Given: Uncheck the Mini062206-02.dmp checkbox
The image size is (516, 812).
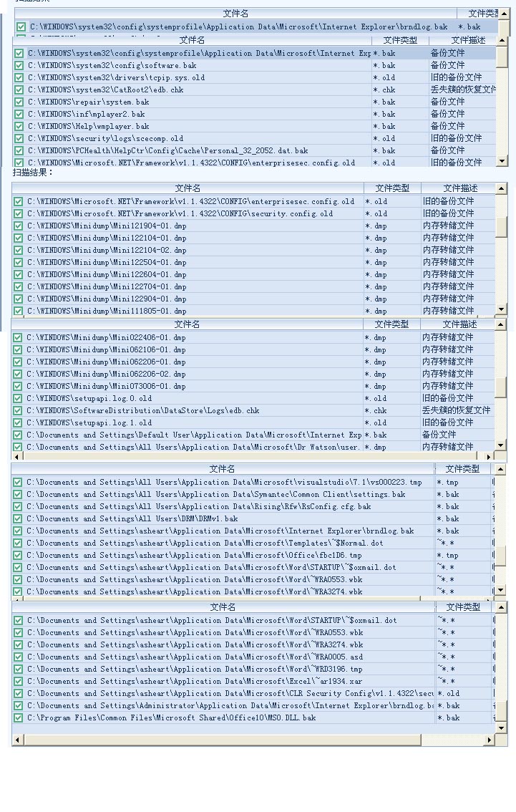Looking at the screenshot, I should (x=18, y=374).
